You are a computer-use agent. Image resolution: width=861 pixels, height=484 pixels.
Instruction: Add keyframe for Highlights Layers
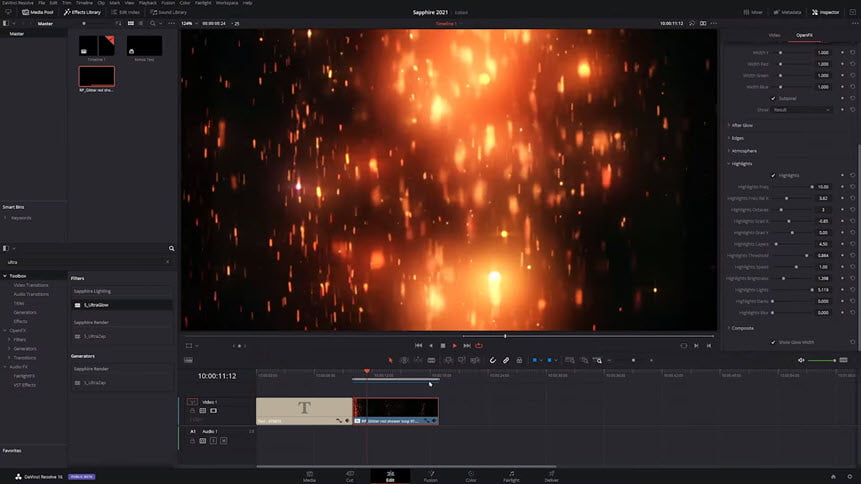(842, 244)
